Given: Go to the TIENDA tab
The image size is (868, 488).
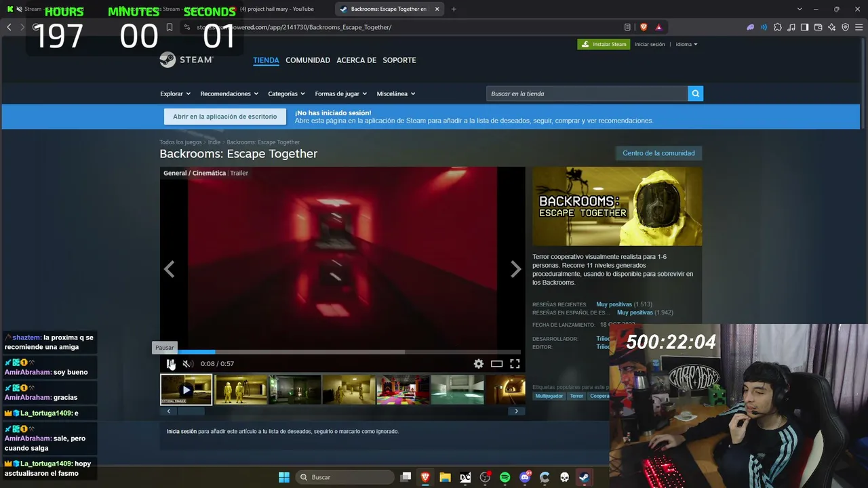Looking at the screenshot, I should [x=266, y=60].
